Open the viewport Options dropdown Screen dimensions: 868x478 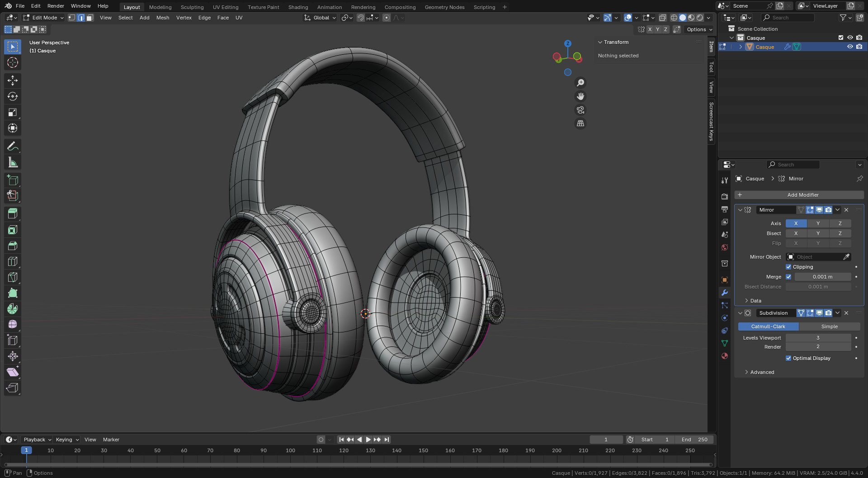[x=699, y=29]
